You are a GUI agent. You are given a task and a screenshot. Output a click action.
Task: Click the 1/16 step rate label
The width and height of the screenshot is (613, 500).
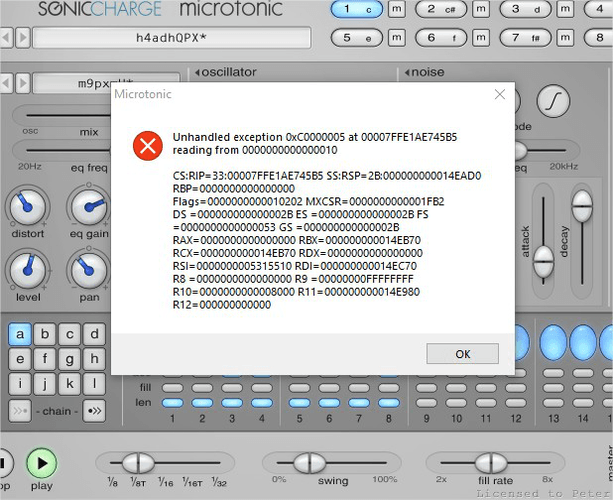(166, 482)
